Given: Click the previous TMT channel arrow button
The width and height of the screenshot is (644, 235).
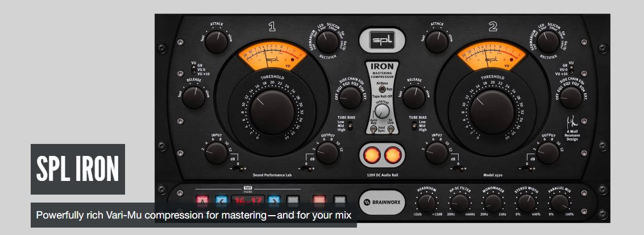Looking at the screenshot, I should [x=221, y=202].
